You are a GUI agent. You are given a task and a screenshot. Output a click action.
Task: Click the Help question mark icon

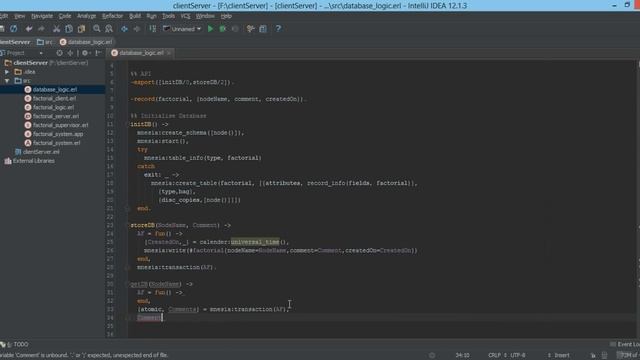pyautogui.click(x=278, y=29)
